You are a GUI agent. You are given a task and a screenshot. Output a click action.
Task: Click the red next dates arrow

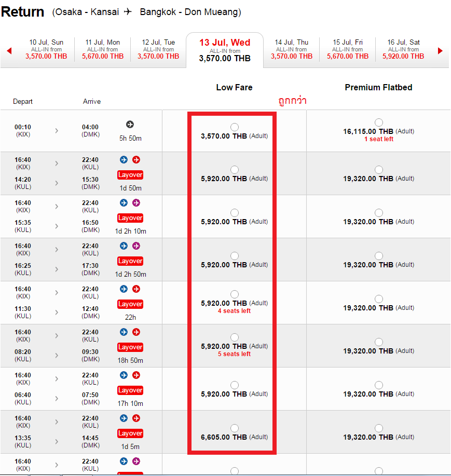(x=441, y=51)
